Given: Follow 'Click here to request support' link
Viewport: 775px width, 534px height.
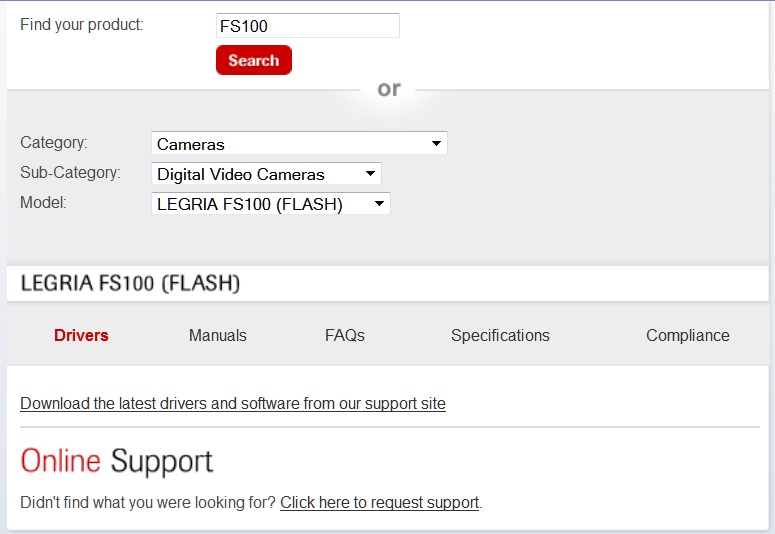Looking at the screenshot, I should [380, 502].
